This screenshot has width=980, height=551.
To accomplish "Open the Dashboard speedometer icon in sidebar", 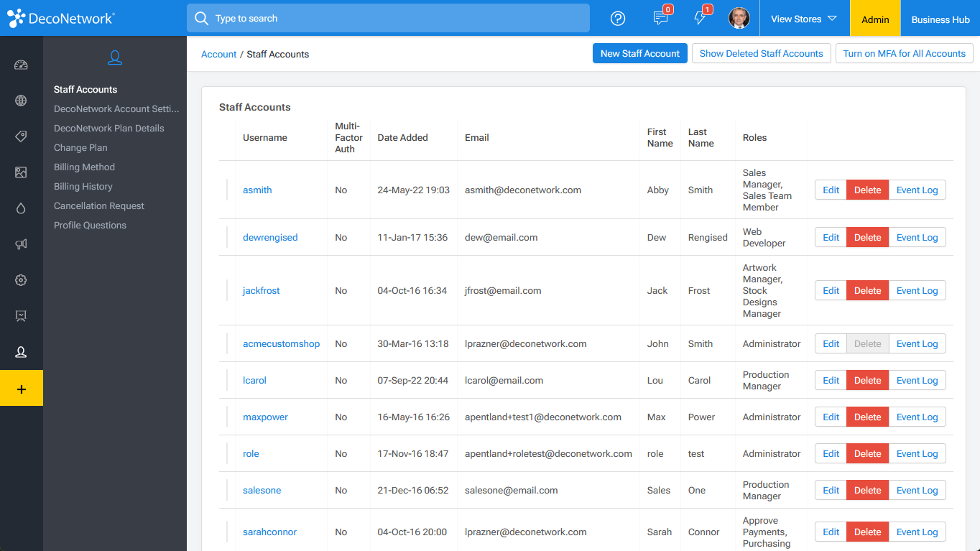I will pyautogui.click(x=22, y=64).
